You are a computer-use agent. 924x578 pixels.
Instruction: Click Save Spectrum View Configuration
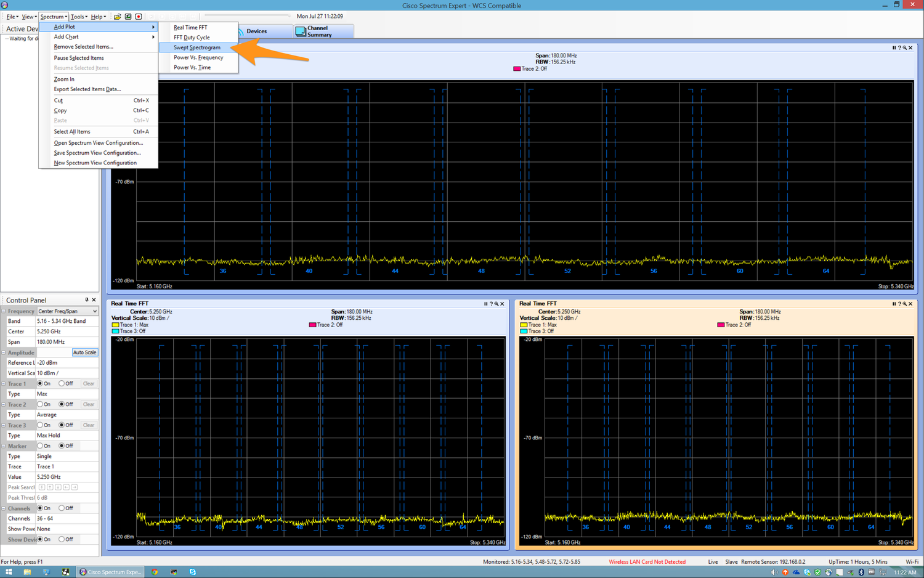click(x=99, y=153)
